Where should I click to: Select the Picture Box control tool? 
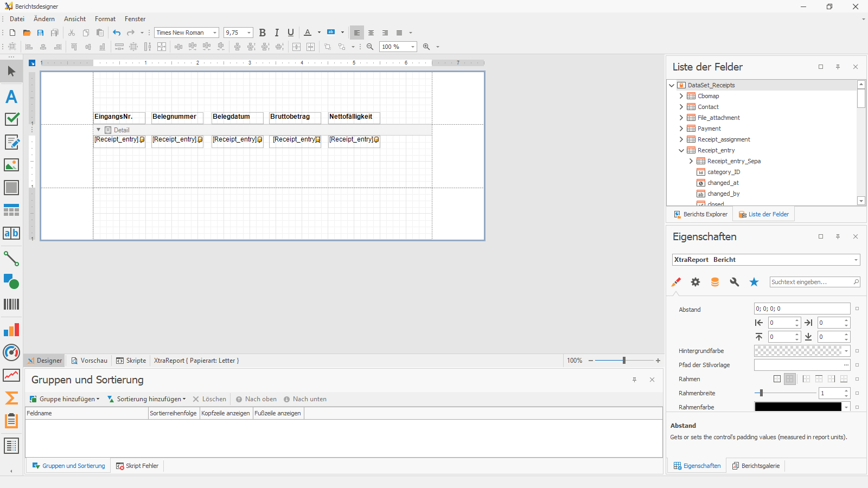click(11, 165)
